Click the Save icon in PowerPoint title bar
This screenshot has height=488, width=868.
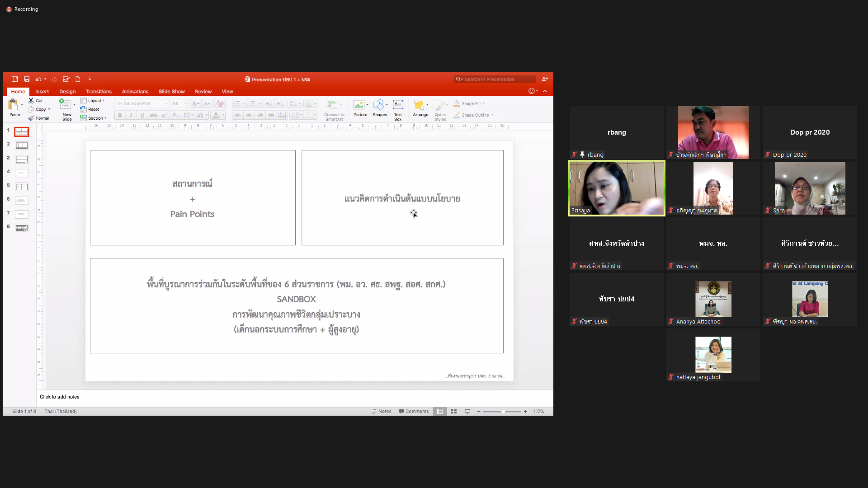pyautogui.click(x=27, y=79)
